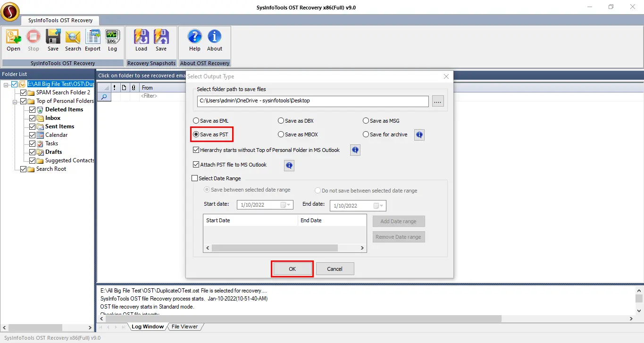
Task: Click the About icon
Action: coord(215,40)
